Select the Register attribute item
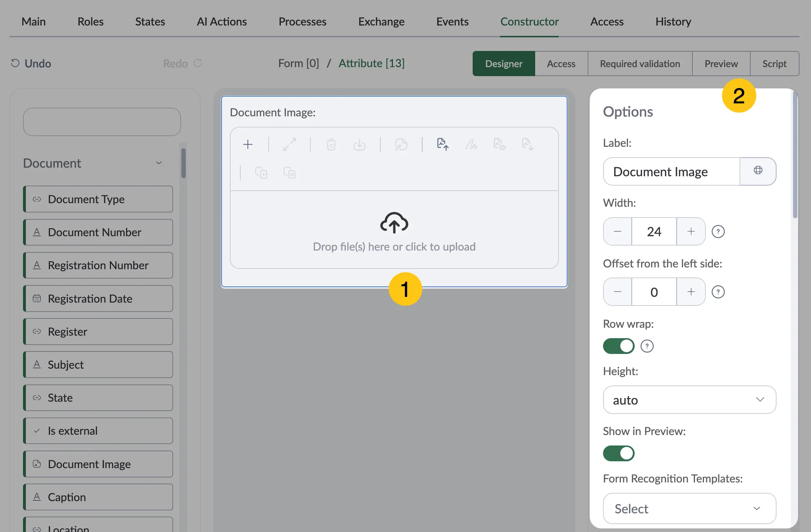This screenshot has width=811, height=532. (98, 332)
